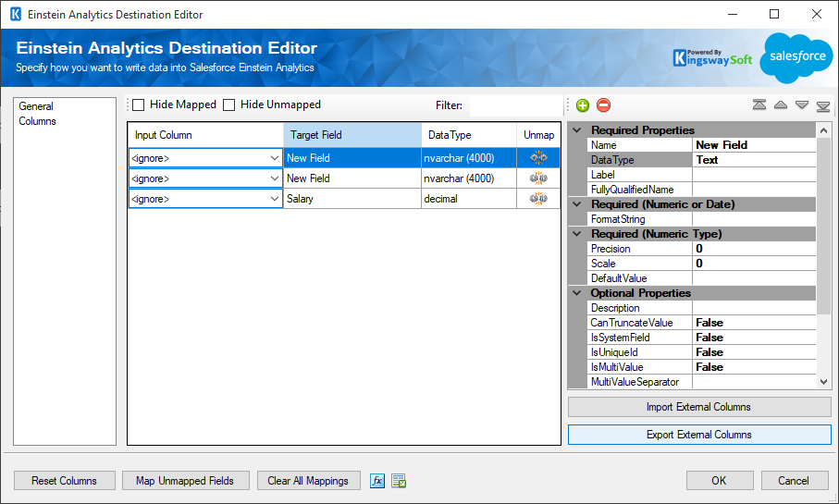Click the Filter input field
Image resolution: width=839 pixels, height=504 pixels.
[515, 105]
